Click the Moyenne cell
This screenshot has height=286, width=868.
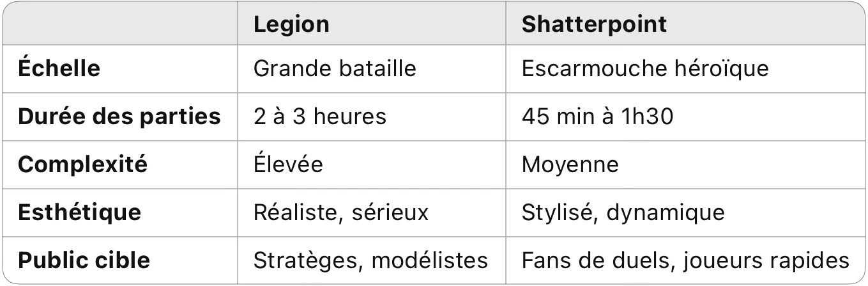click(x=570, y=164)
